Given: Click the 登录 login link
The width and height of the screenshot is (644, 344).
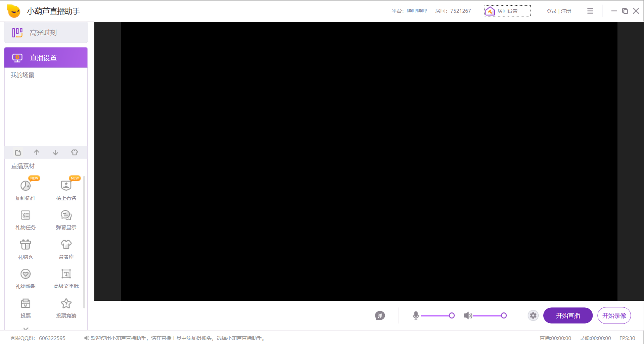Looking at the screenshot, I should coord(551,11).
